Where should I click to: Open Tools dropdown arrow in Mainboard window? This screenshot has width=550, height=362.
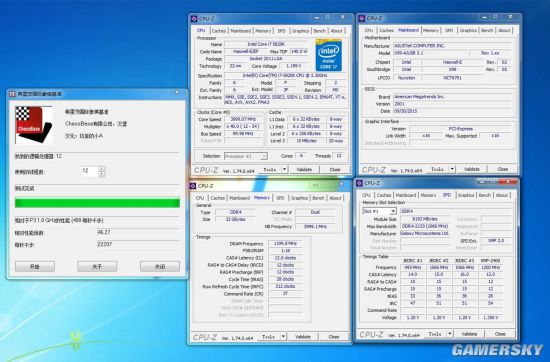[x=452, y=169]
